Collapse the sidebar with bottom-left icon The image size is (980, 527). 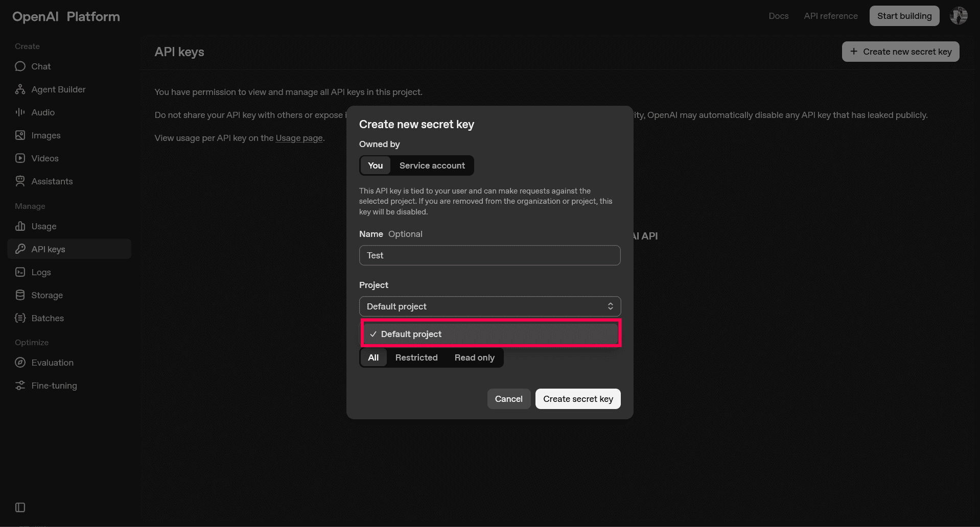tap(20, 507)
